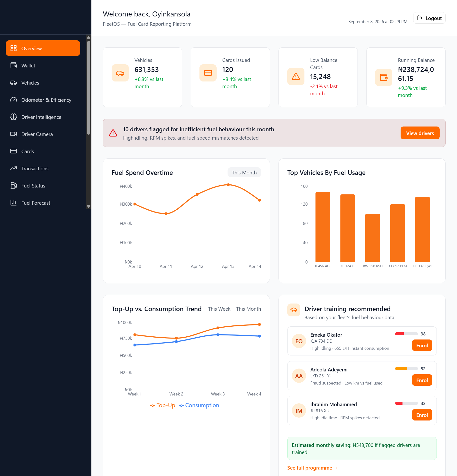Image resolution: width=457 pixels, height=476 pixels.
Task: Open Driver Intelligence section
Action: [x=43, y=117]
